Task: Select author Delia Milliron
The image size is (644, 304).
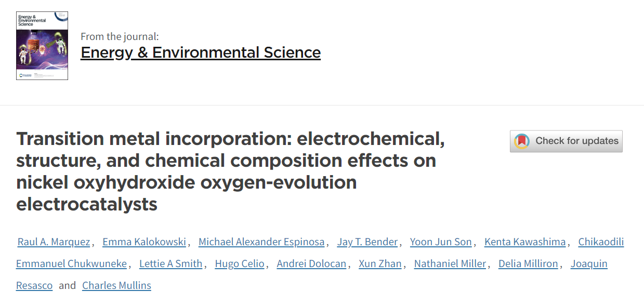Action: [x=528, y=263]
